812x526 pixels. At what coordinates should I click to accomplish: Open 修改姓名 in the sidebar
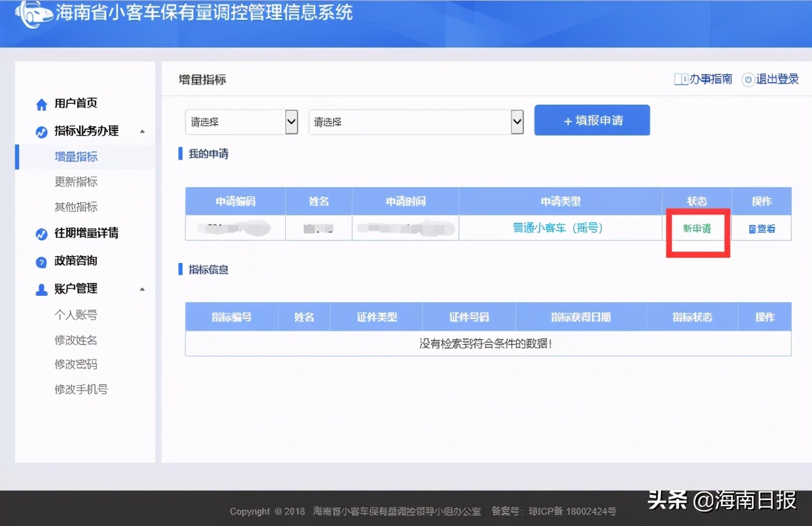click(x=76, y=340)
